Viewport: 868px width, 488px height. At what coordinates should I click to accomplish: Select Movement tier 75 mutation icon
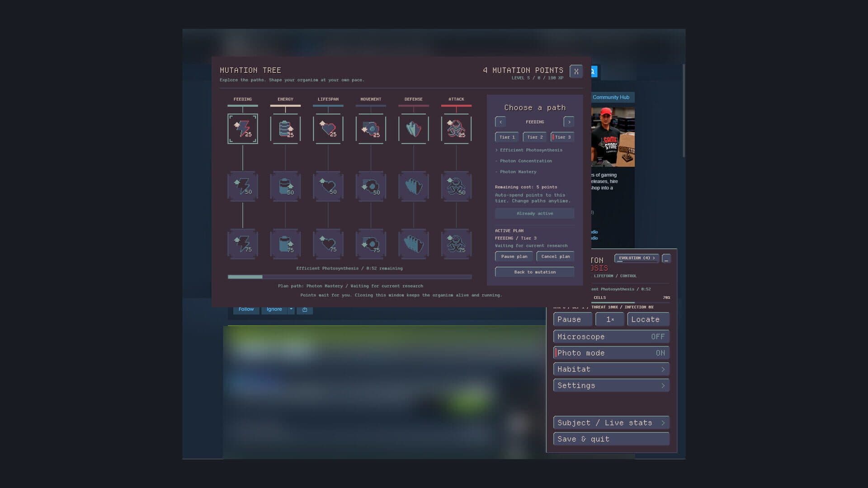[x=371, y=244]
